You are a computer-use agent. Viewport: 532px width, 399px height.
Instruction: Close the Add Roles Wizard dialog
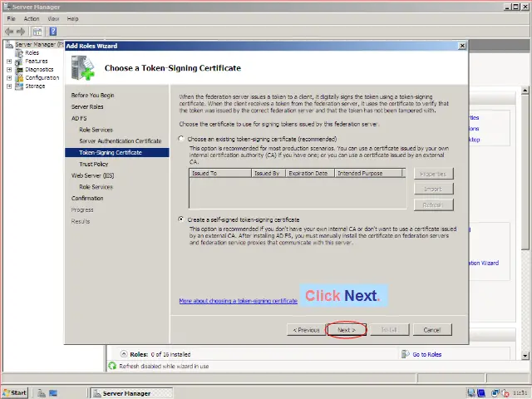[462, 46]
